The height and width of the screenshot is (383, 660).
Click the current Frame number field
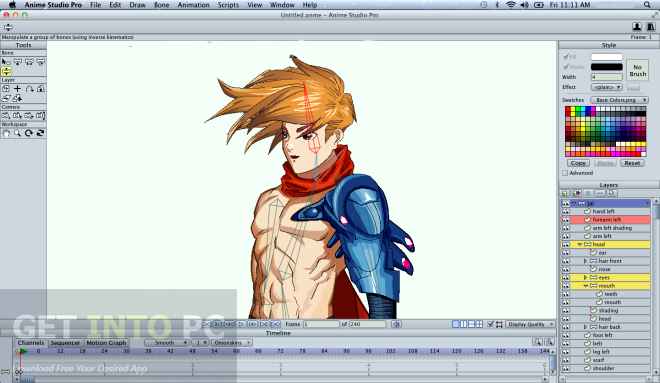pyautogui.click(x=321, y=324)
